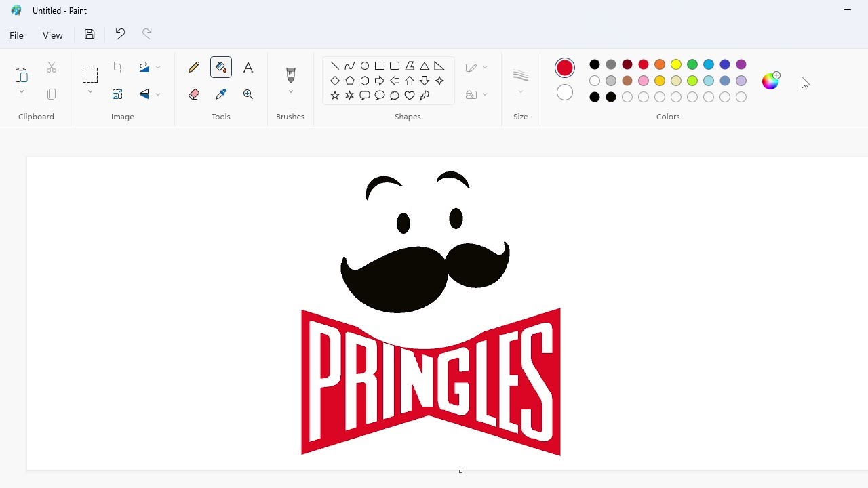
Task: Click the black mustache in the drawing
Action: (x=425, y=277)
